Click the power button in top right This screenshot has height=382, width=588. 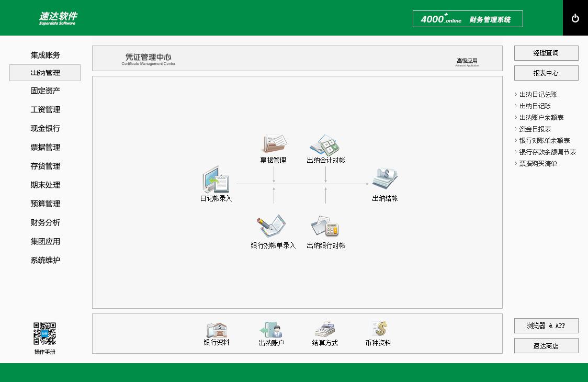pyautogui.click(x=575, y=18)
